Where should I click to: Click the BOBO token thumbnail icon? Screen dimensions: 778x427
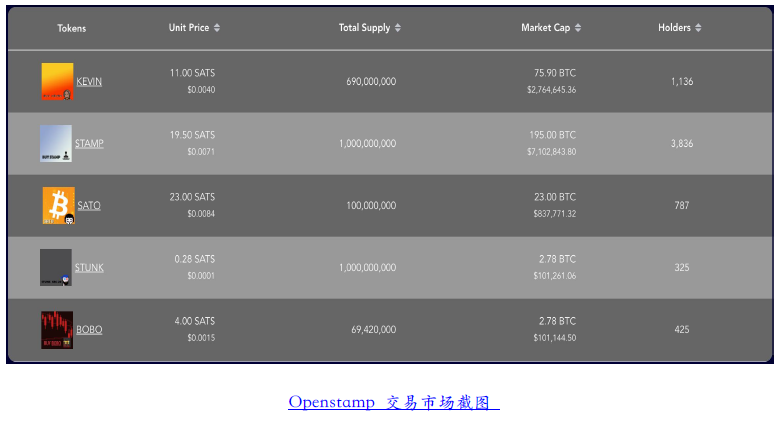point(57,329)
